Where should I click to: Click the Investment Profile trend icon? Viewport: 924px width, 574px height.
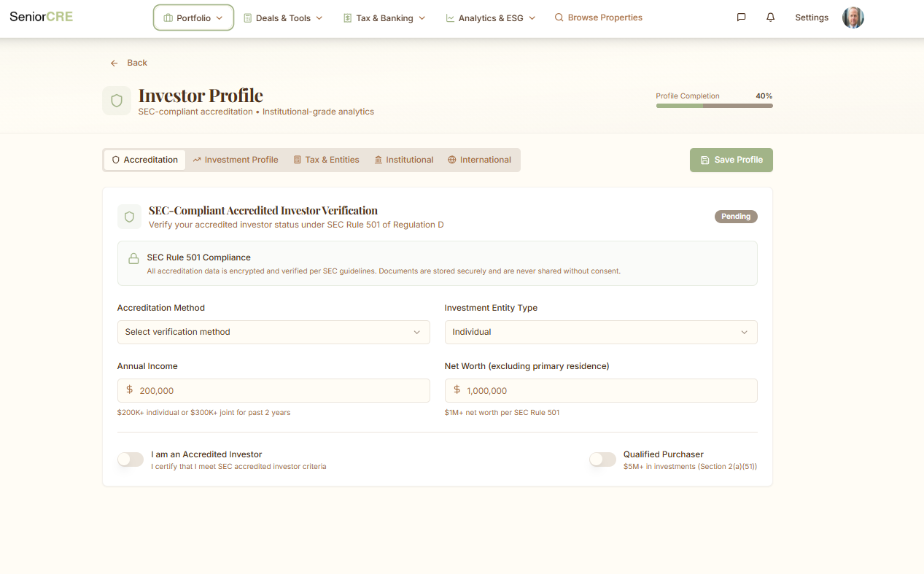(197, 160)
